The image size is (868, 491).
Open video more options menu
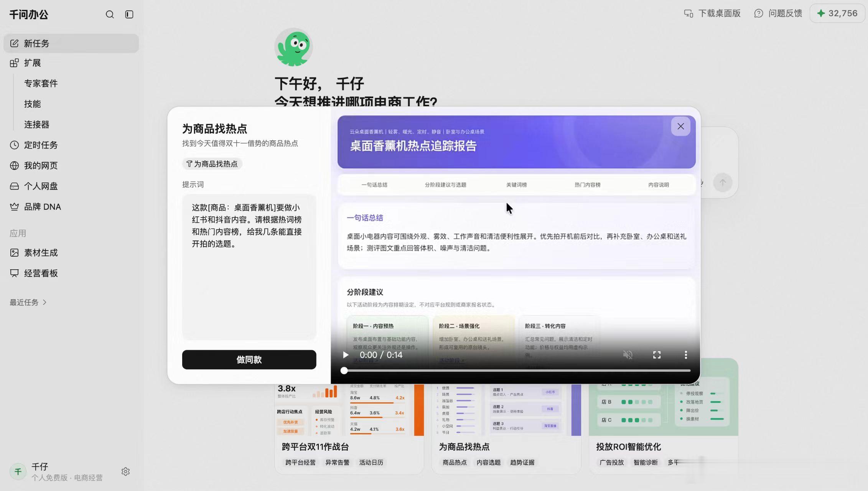(686, 355)
